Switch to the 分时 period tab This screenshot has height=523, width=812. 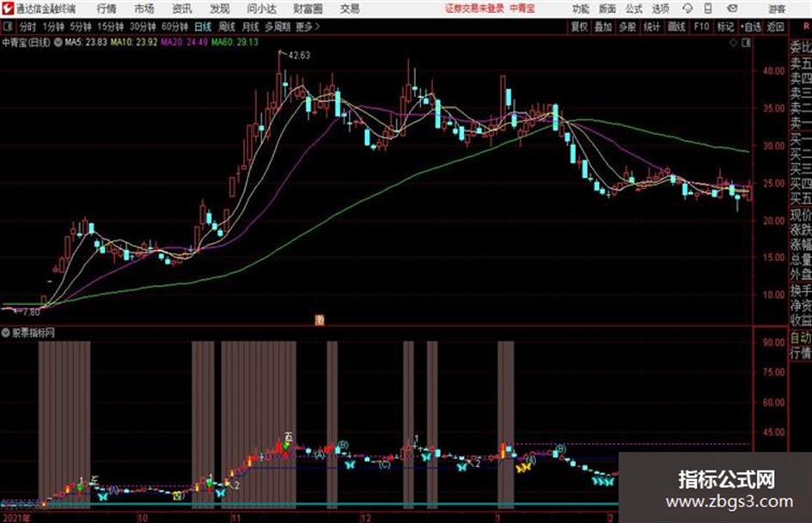pyautogui.click(x=27, y=27)
